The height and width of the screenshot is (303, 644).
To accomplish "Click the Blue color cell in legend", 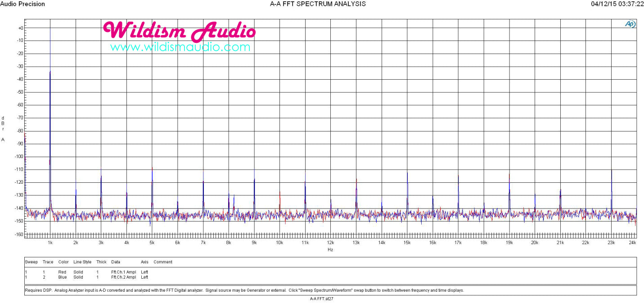I will tap(63, 277).
